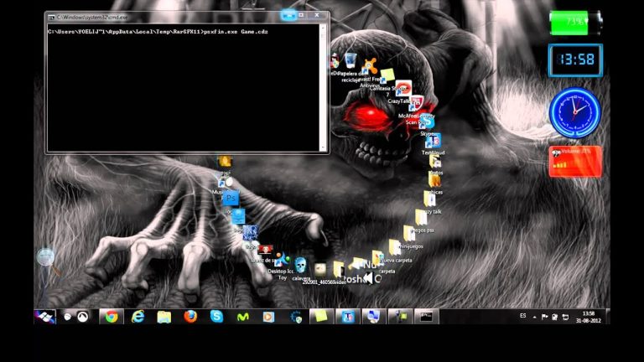Click the battery 73% desktop gadget

coord(575,23)
